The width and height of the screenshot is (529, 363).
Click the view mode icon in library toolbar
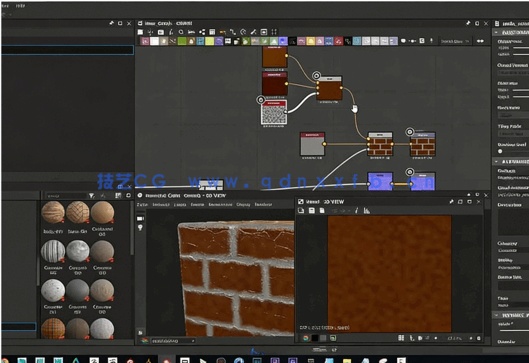click(x=118, y=196)
